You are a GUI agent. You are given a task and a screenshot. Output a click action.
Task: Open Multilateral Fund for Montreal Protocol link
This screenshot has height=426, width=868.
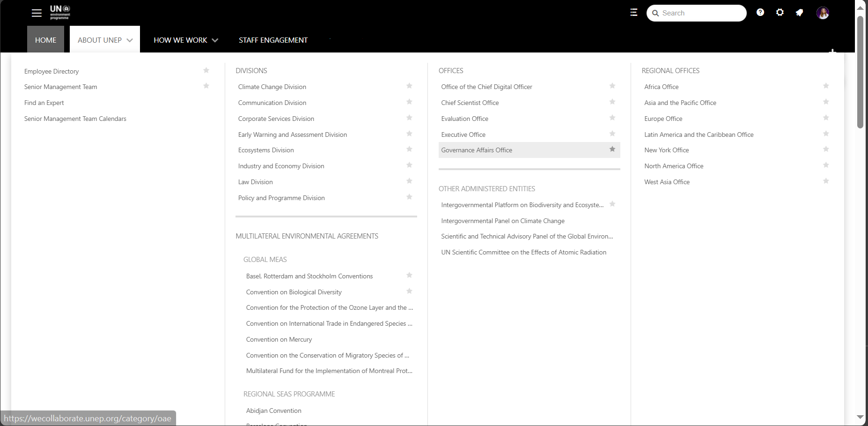329,371
